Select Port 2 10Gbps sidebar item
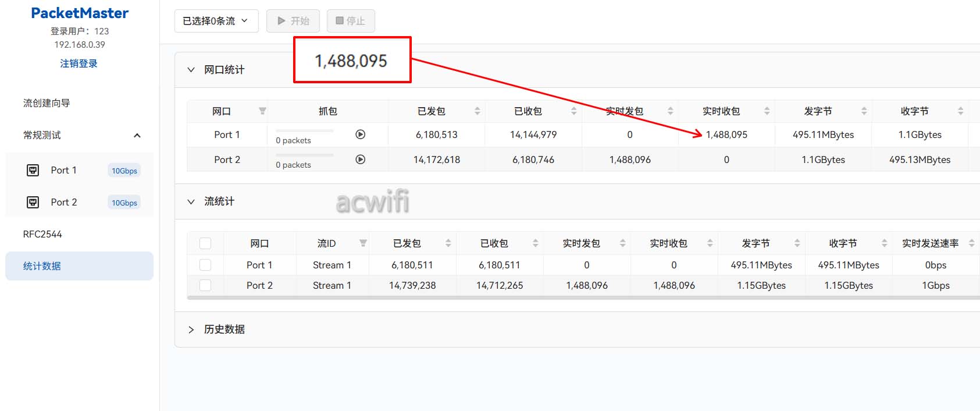The width and height of the screenshot is (980, 411). tap(80, 202)
